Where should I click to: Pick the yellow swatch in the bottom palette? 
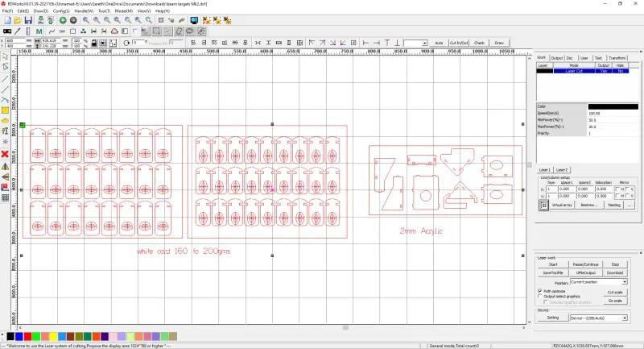53,337
